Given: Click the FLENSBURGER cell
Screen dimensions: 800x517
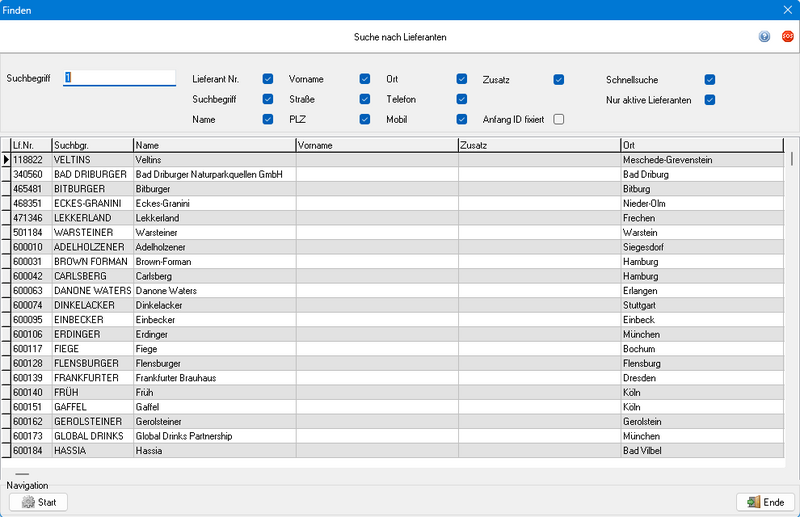Looking at the screenshot, I should pos(92,363).
